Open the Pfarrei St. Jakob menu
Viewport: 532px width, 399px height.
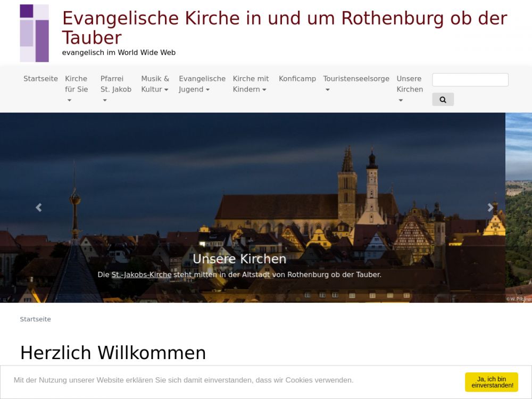115,89
